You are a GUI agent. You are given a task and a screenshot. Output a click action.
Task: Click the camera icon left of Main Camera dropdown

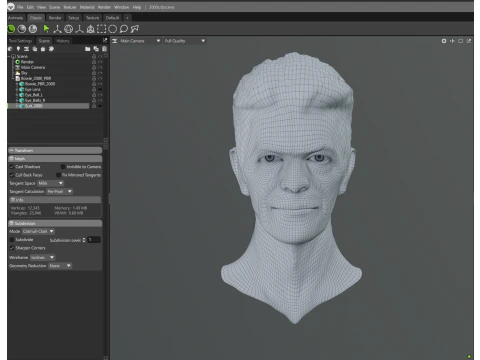(115, 41)
